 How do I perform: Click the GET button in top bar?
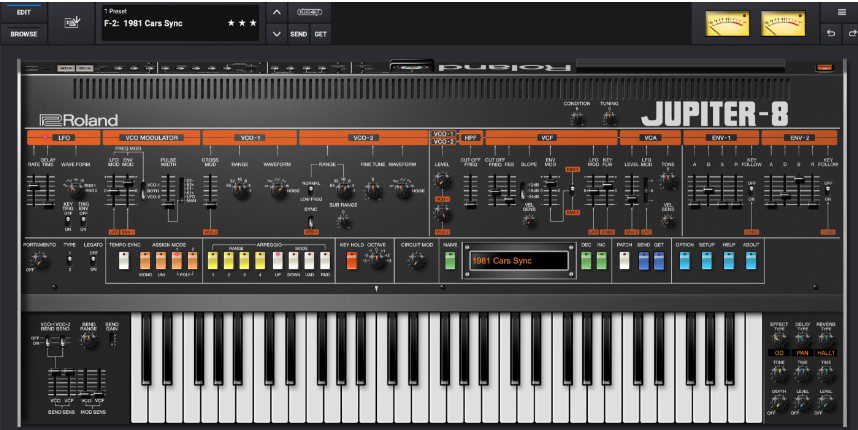pos(321,34)
